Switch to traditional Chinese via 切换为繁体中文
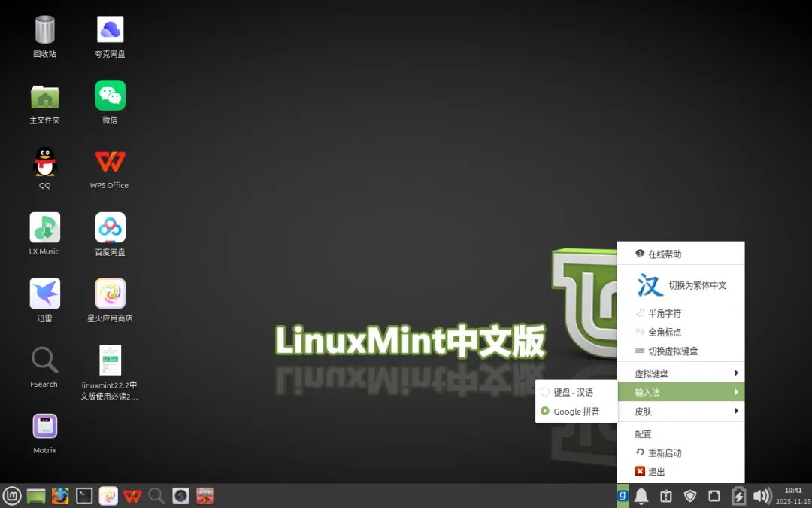812x508 pixels. point(680,285)
